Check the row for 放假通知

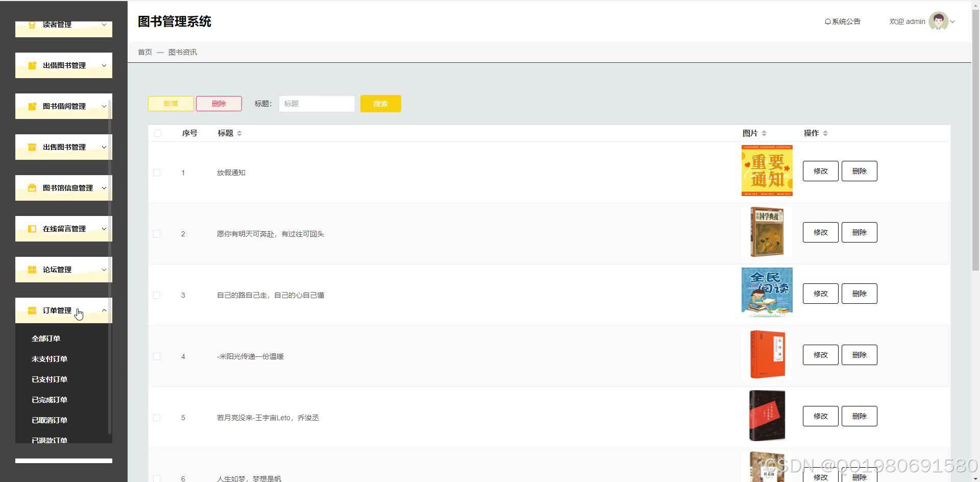[x=157, y=173]
